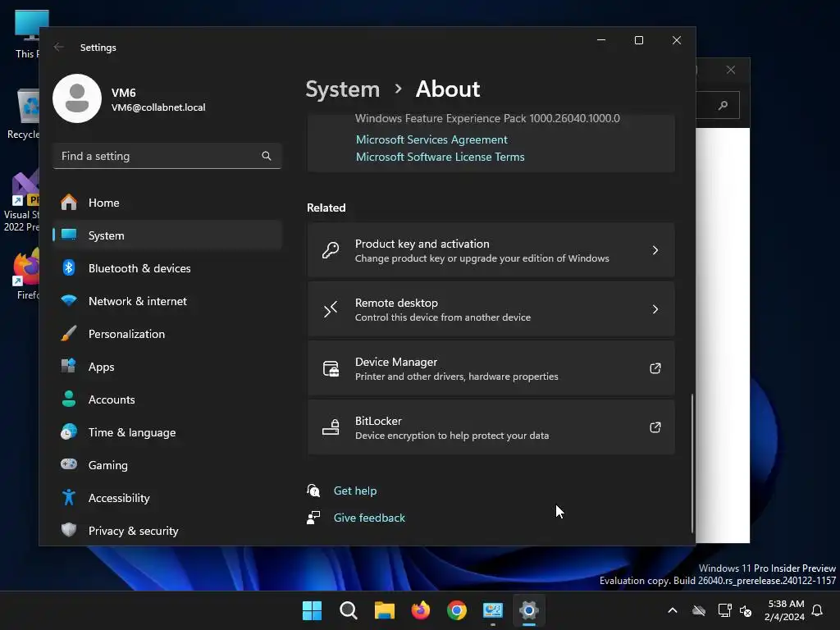Open Privacy & security settings
This screenshot has height=630, width=840.
pos(167,531)
